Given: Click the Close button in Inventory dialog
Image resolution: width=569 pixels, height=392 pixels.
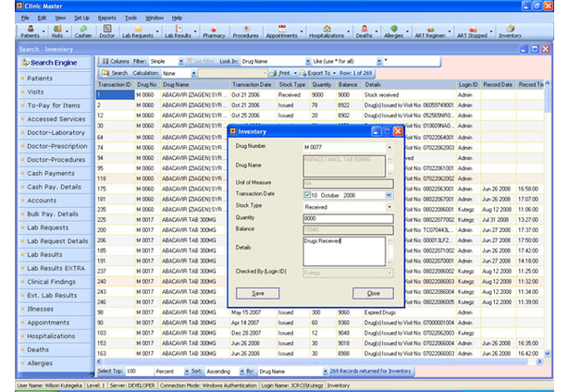Looking at the screenshot, I should pyautogui.click(x=373, y=293).
